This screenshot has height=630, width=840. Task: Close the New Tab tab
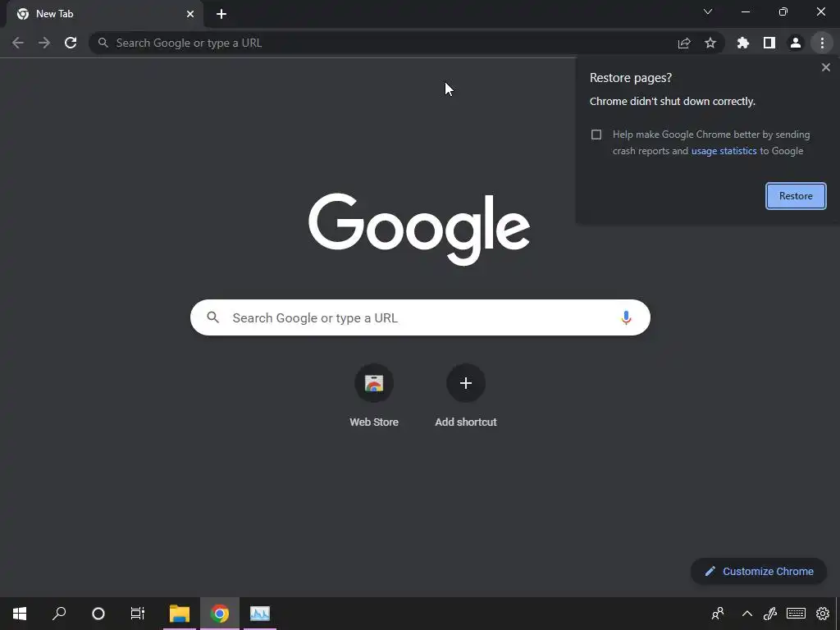point(190,14)
